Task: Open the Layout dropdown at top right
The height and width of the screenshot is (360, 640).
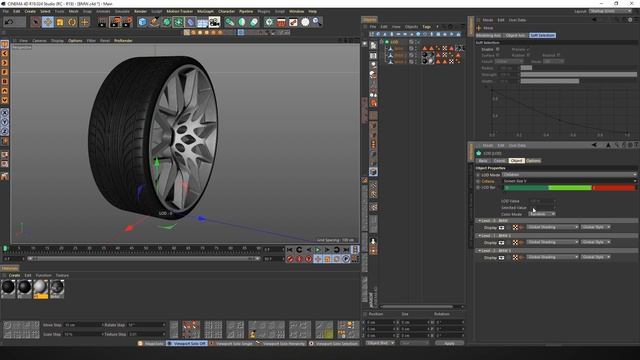Action: tap(610, 11)
